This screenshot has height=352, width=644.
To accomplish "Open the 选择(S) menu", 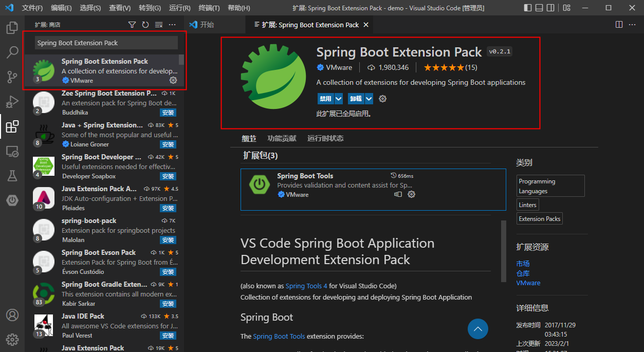I will 91,8.
